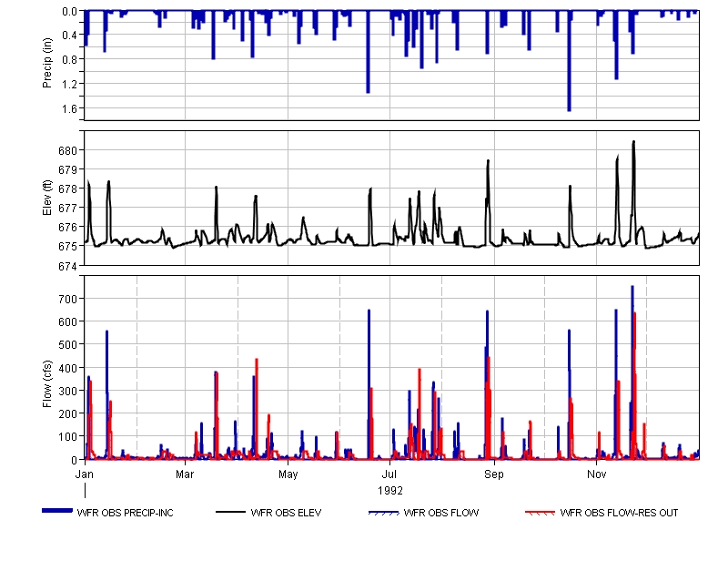Click the May label on time axis
This screenshot has height=571, width=728.
(288, 474)
